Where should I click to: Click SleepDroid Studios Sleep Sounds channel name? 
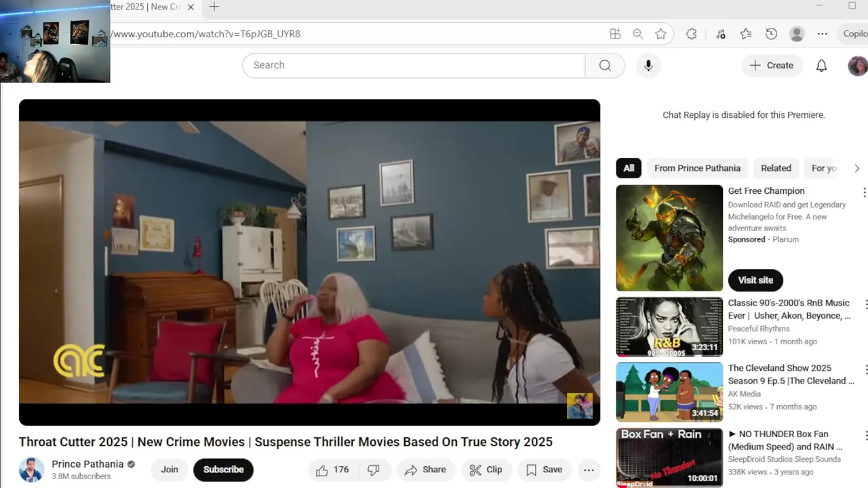785,459
